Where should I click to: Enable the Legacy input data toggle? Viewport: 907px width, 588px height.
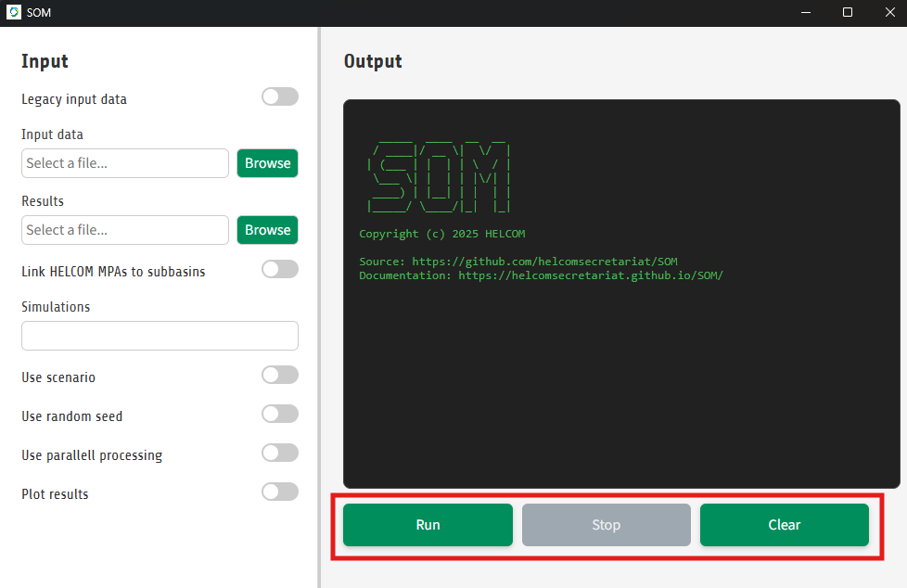pos(280,96)
